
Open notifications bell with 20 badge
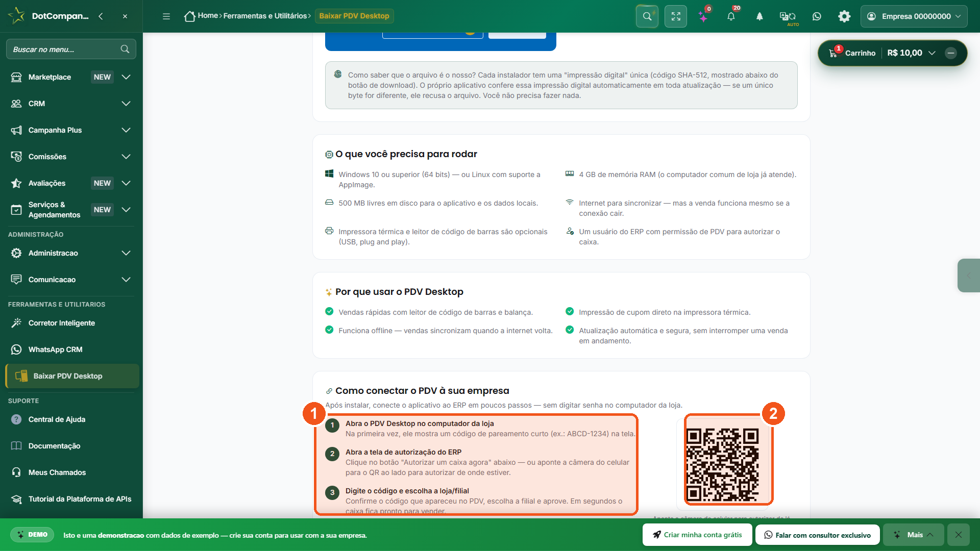(x=731, y=16)
